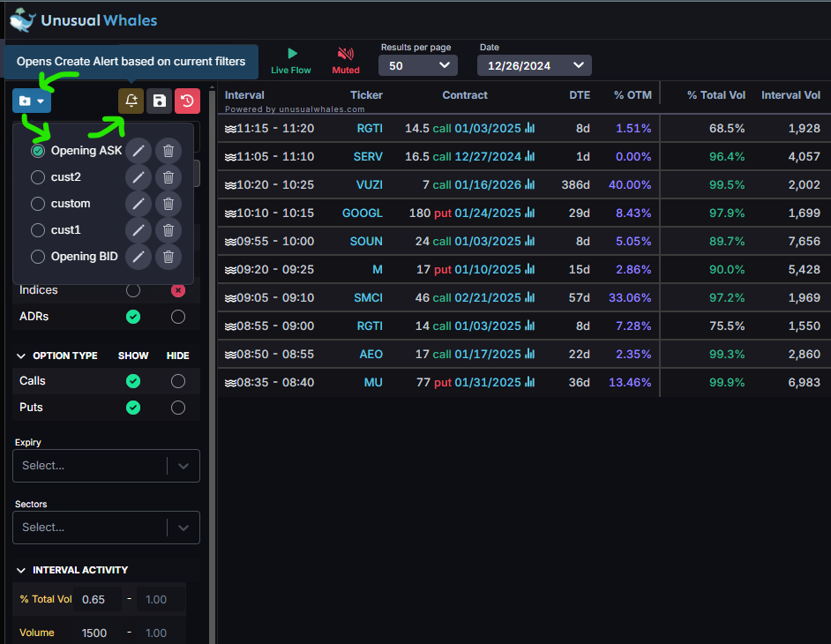The height and width of the screenshot is (644, 831).
Task: Click the % Total Vol maximum field
Action: tap(161, 600)
